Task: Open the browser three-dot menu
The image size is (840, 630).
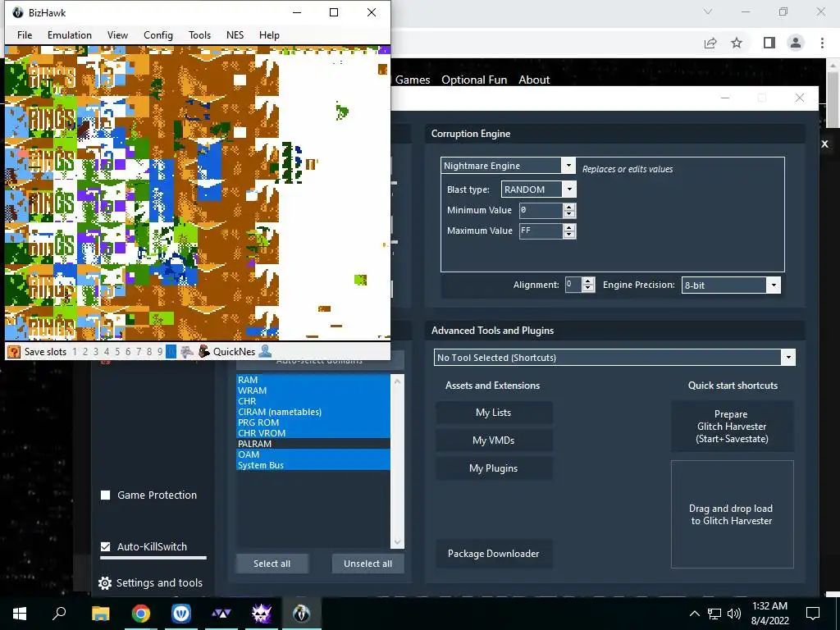Action: pos(822,43)
